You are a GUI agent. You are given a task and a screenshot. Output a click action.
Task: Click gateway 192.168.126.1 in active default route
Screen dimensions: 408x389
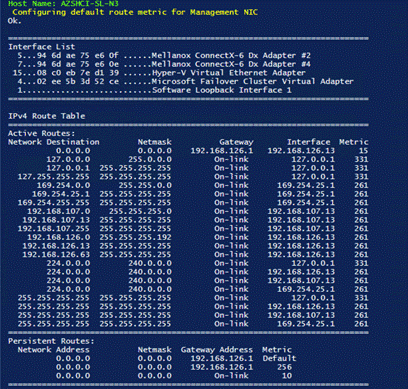point(222,151)
